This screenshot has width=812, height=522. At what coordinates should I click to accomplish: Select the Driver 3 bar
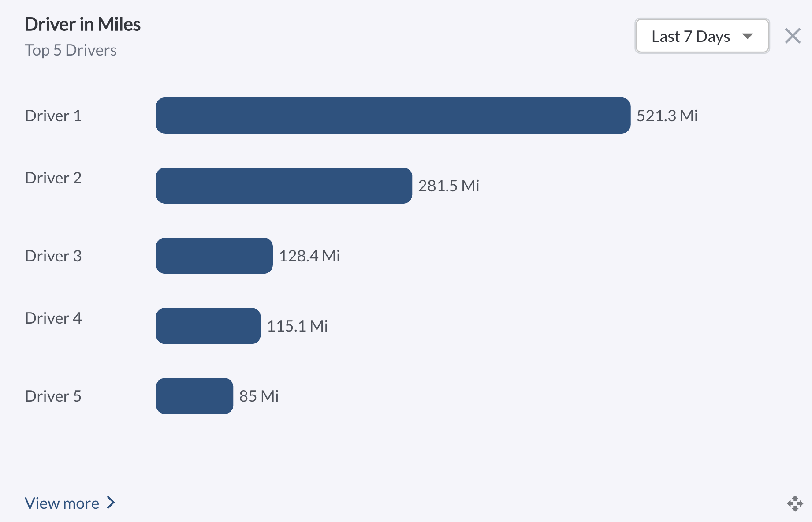214,256
